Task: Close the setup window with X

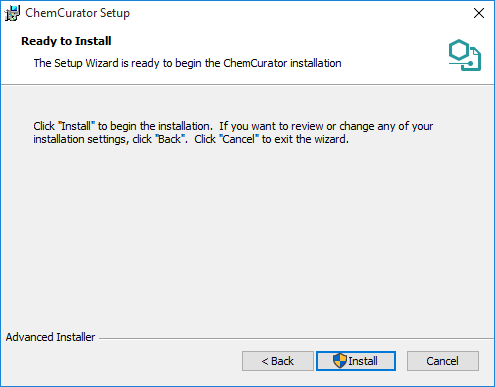Action: tap(479, 13)
